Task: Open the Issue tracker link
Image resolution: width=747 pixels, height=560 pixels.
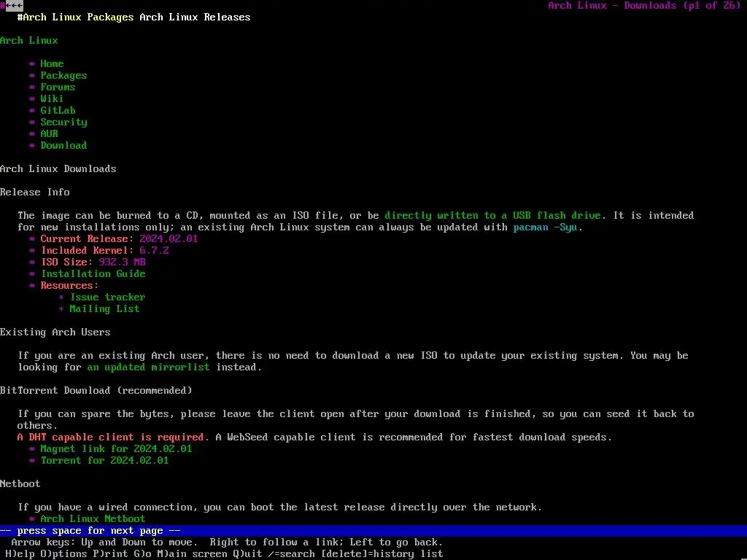Action: tap(108, 297)
